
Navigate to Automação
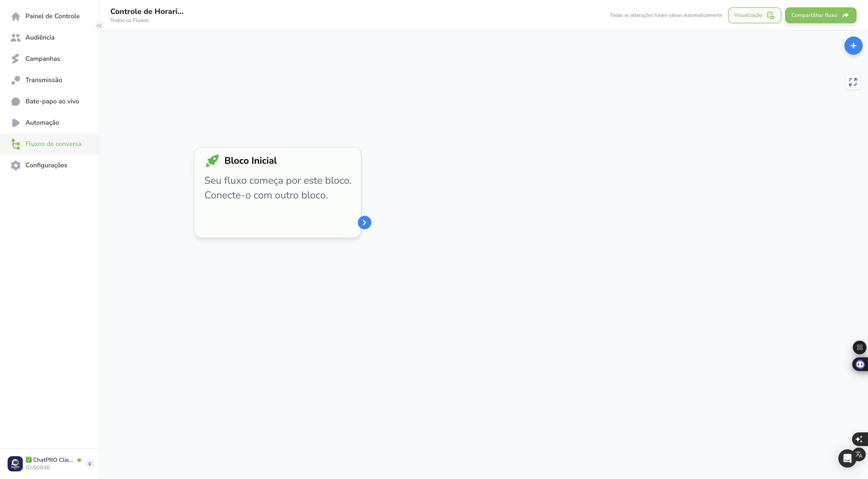click(49, 123)
